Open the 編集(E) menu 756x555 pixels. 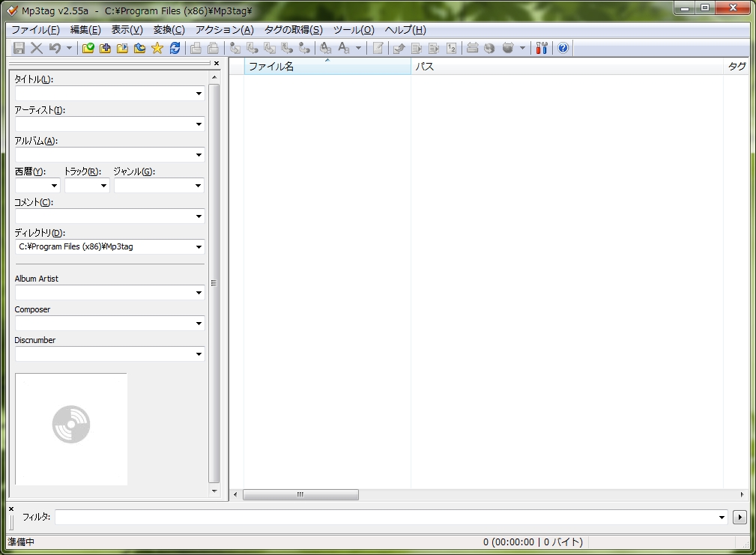(x=86, y=30)
